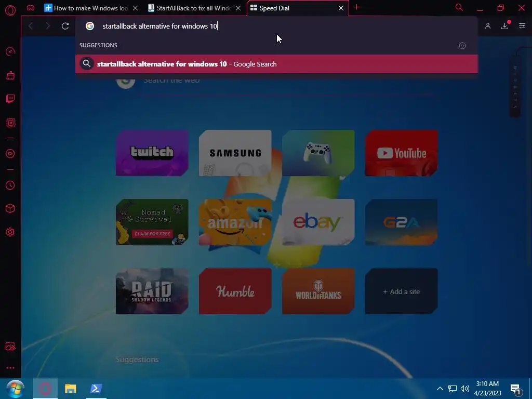Click the network tray icon
532x399 pixels.
pos(453,389)
